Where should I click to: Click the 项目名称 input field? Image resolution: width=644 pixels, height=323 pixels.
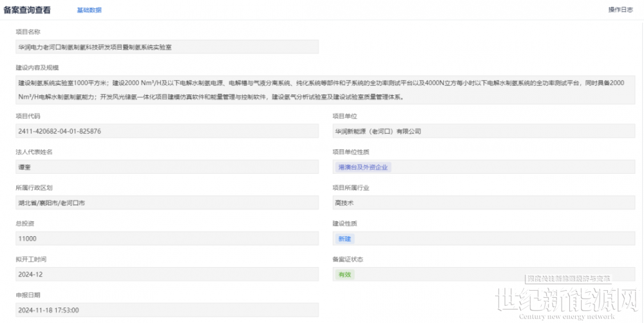pos(167,47)
